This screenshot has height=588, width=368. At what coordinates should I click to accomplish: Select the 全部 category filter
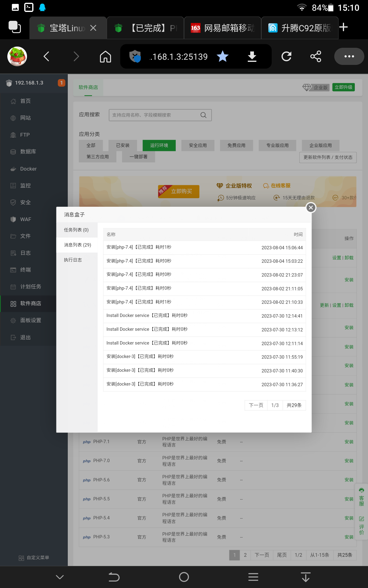91,145
